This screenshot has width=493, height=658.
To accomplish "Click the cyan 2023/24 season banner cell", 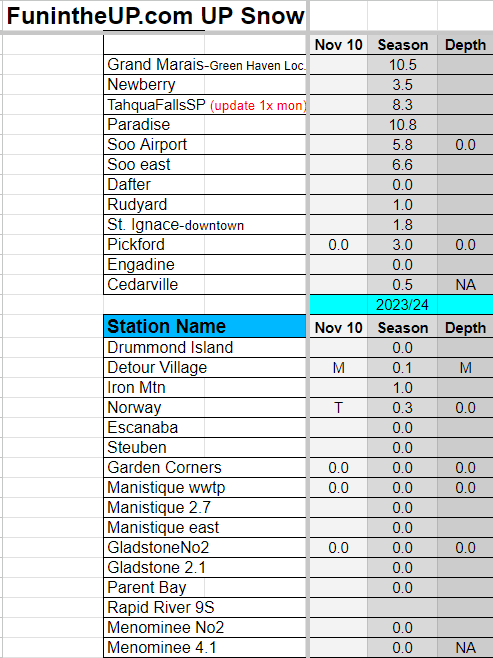I will 402,304.
